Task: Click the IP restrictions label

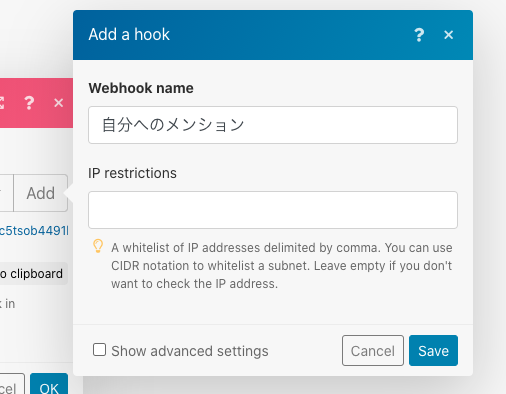Action: click(132, 173)
